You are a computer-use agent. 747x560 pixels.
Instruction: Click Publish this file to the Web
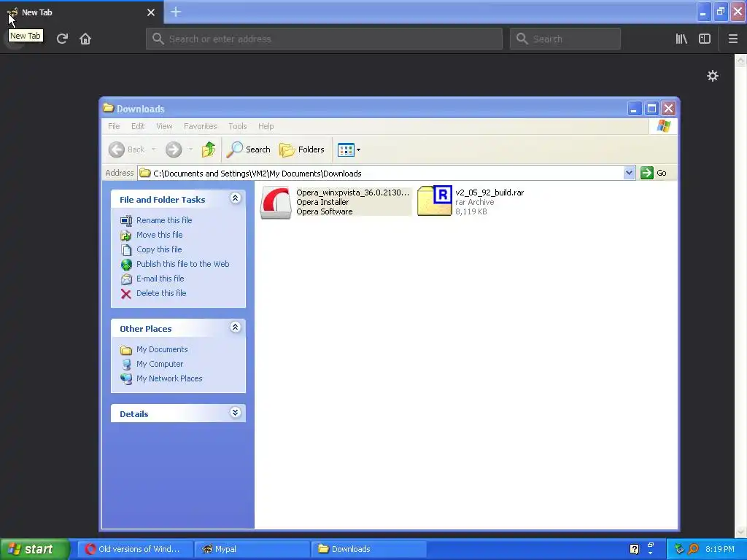[182, 264]
